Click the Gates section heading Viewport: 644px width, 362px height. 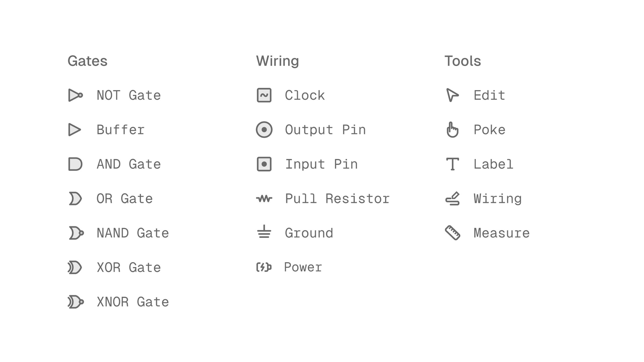88,61
